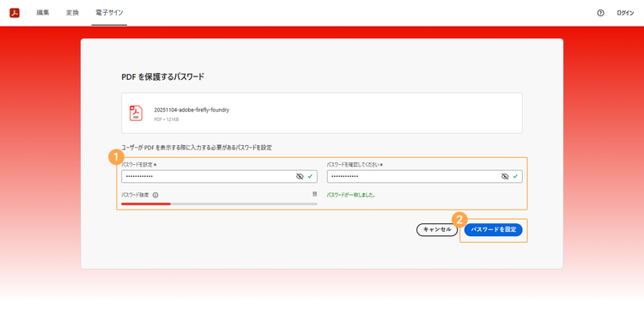Focus the パスワードを確認してください input field

[425, 177]
